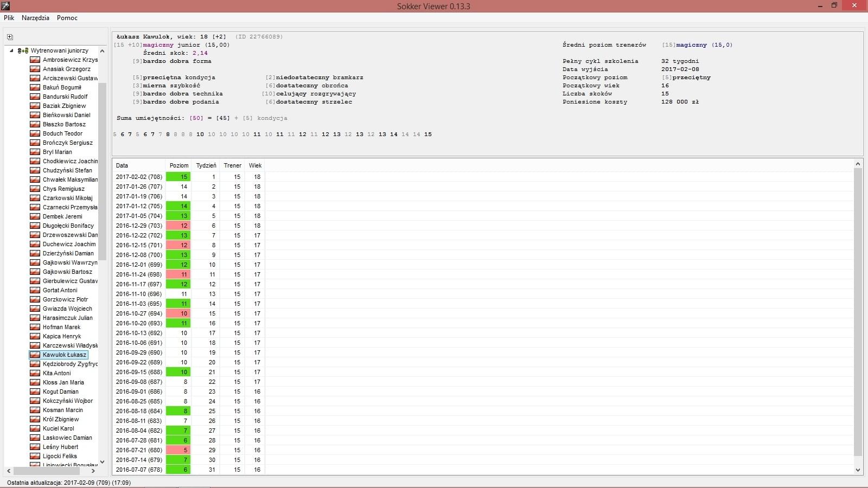Click the flag icon next to Bryl Marian
Screen dimensions: 868x488
[35, 152]
